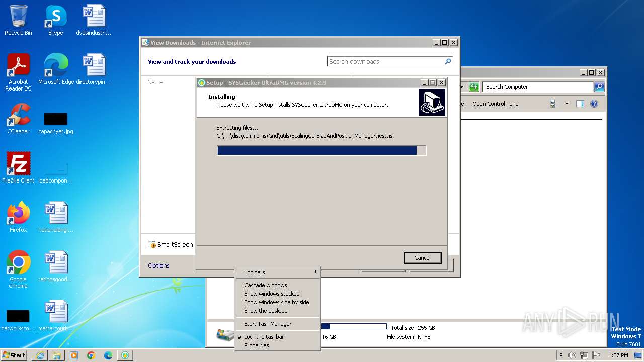644x362 pixels.
Task: Expand the Toolbars submenu
Action: [x=278, y=272]
